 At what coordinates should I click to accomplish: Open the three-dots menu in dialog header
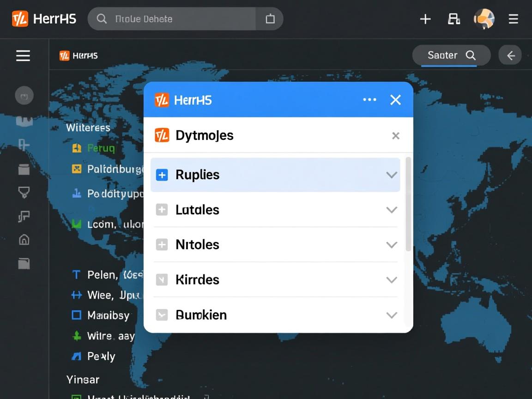[369, 100]
